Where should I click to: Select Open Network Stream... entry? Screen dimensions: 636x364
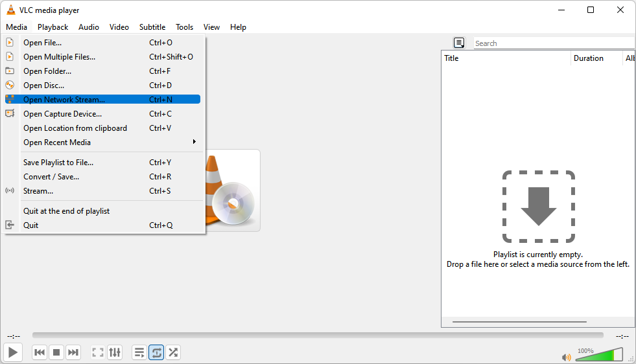click(103, 99)
